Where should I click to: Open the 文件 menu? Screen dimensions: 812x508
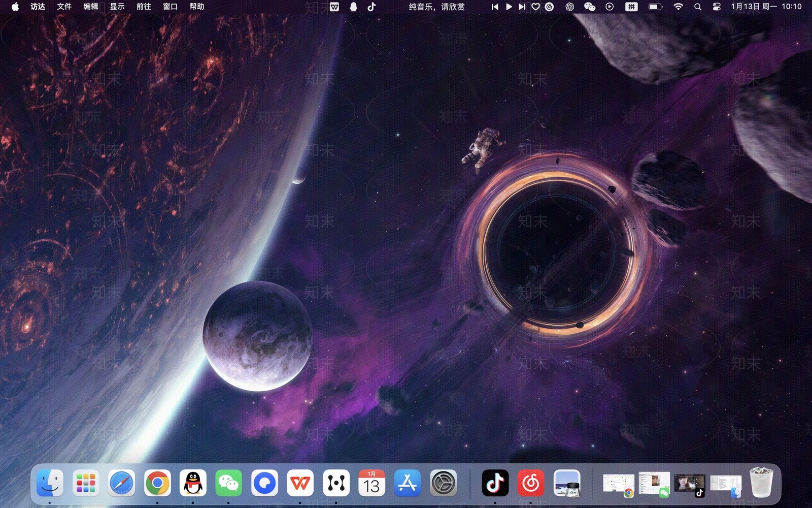[x=64, y=7]
